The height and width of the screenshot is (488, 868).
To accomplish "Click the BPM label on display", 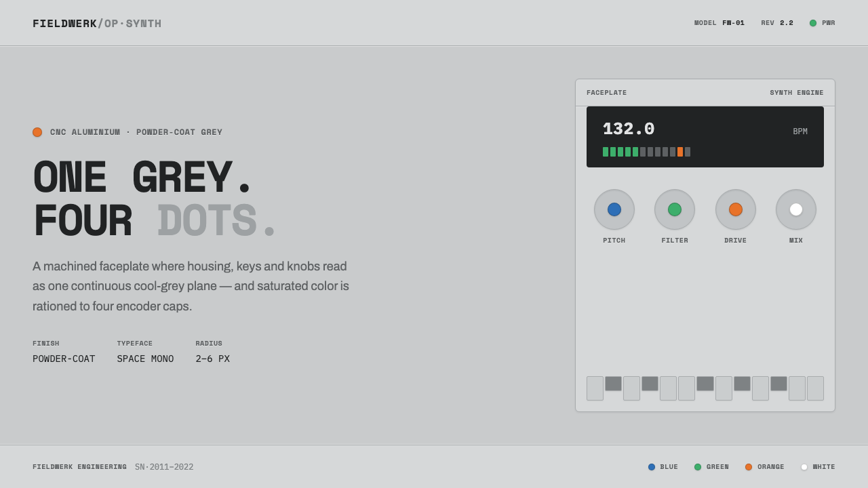I will tap(800, 131).
